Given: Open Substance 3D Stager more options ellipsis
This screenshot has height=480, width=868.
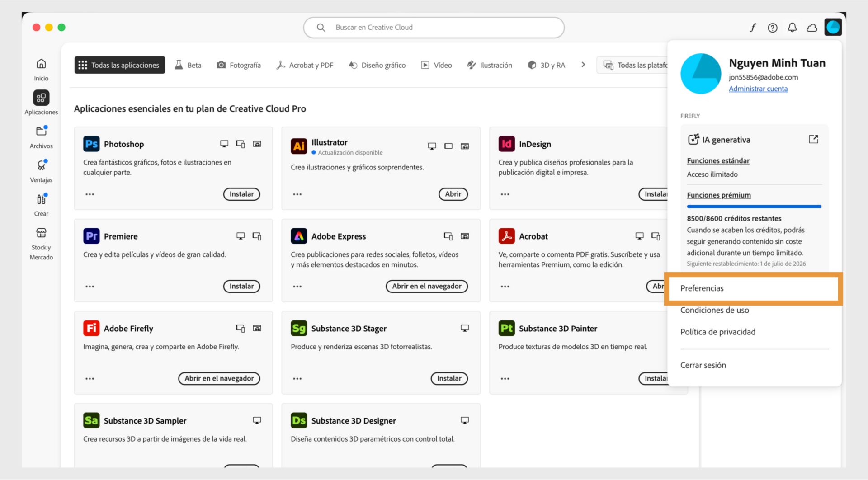Looking at the screenshot, I should (297, 379).
